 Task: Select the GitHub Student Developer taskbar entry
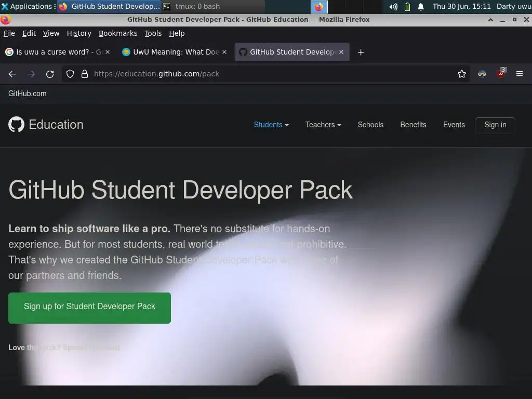click(x=109, y=6)
